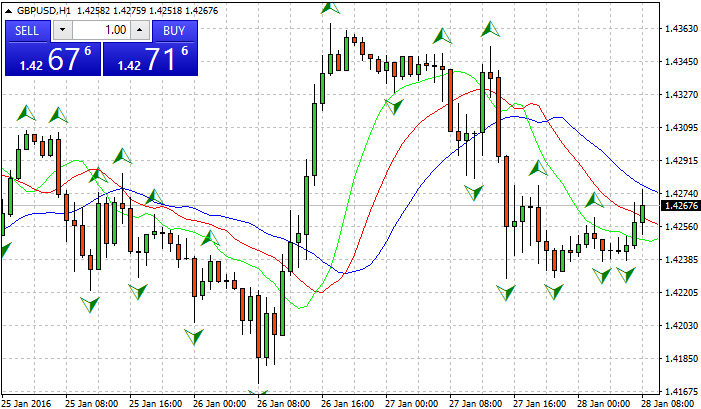The image size is (701, 409).
Task: Click the BUY button at 1.42 71
Action: [151, 48]
